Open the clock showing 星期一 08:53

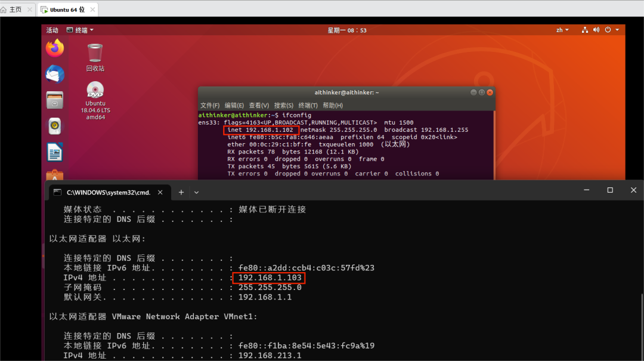pos(346,30)
